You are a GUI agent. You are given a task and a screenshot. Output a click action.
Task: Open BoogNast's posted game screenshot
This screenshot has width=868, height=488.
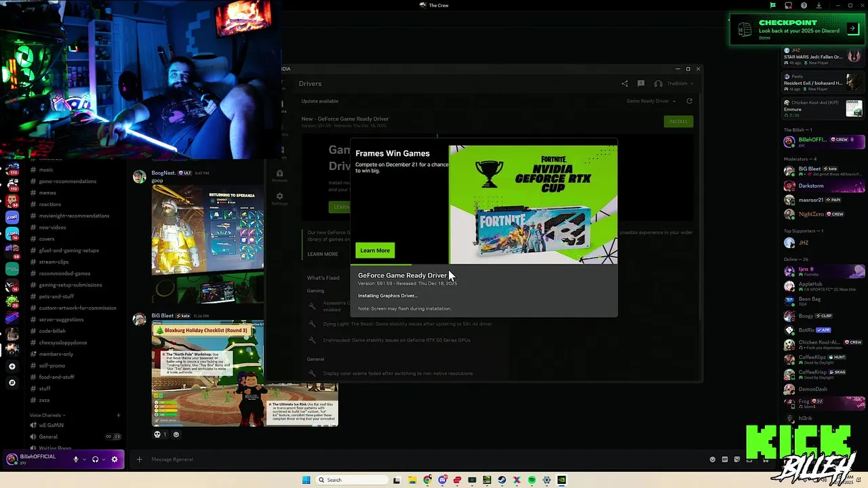[208, 244]
